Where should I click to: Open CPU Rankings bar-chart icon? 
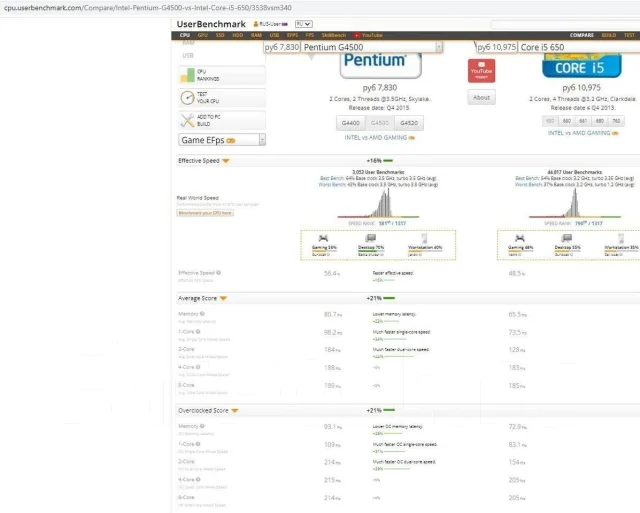point(187,75)
